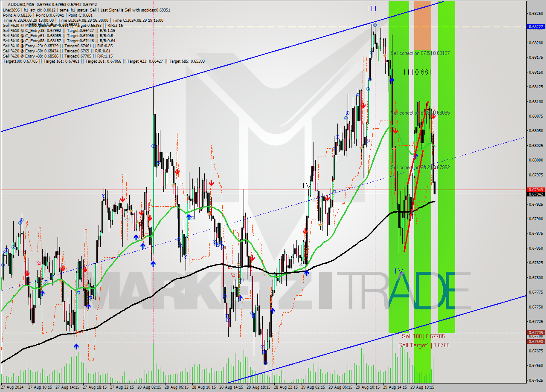
Task: Click the 0.68000 price axis label
Action: click(x=536, y=160)
